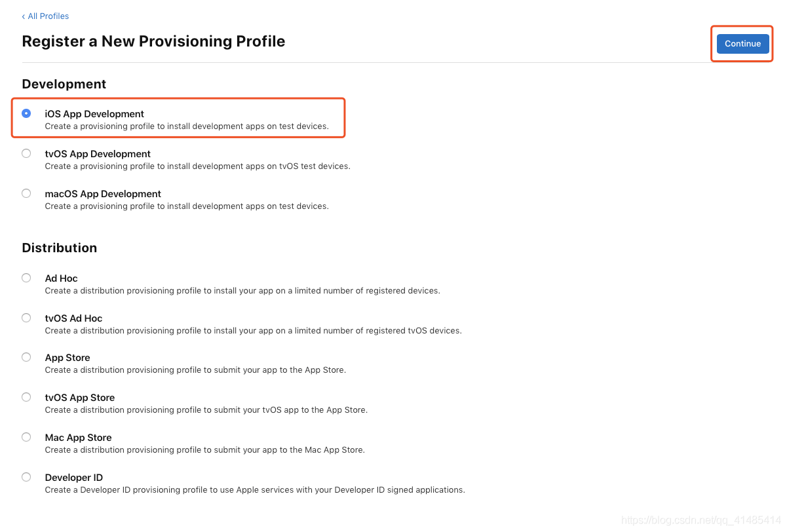Screen dimensions: 787x532
Task: Select the Ad Hoc distribution radio button
Action: (26, 278)
